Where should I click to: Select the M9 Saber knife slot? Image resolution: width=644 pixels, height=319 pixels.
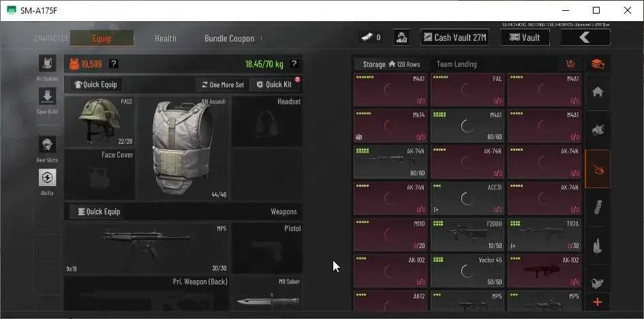[267, 293]
